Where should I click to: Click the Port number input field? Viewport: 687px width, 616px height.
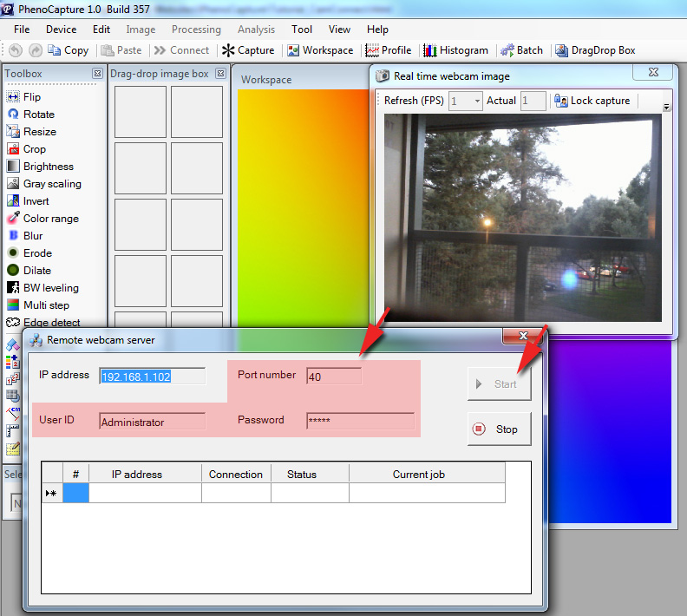(334, 376)
